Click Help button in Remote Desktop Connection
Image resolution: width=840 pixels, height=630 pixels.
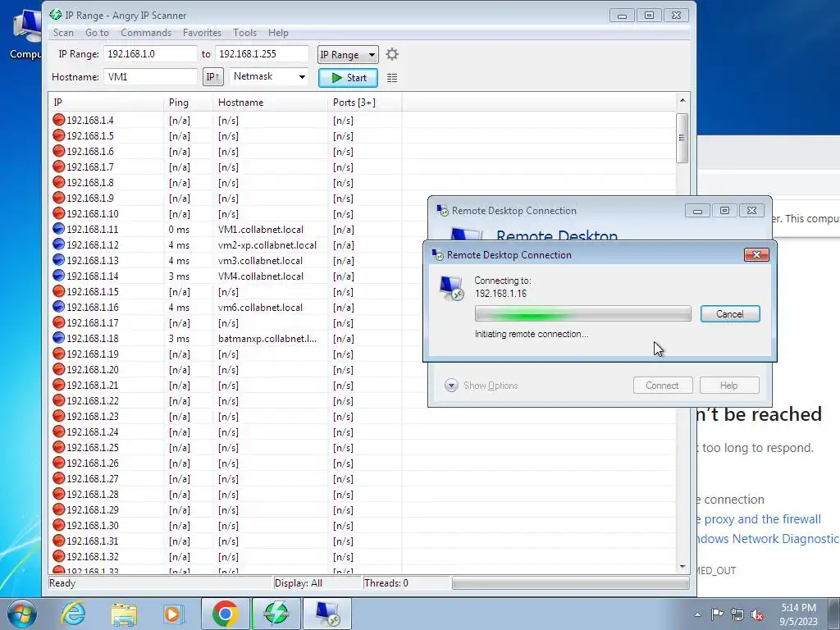point(728,386)
